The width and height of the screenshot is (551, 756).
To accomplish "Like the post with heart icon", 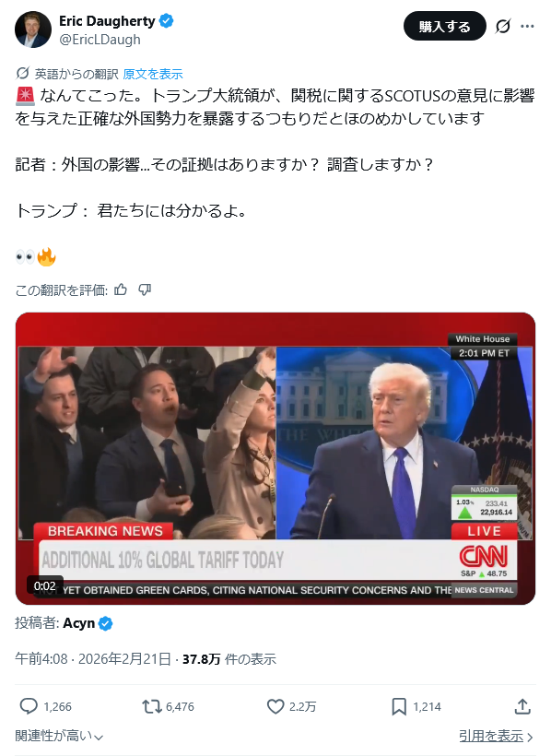I will (275, 706).
